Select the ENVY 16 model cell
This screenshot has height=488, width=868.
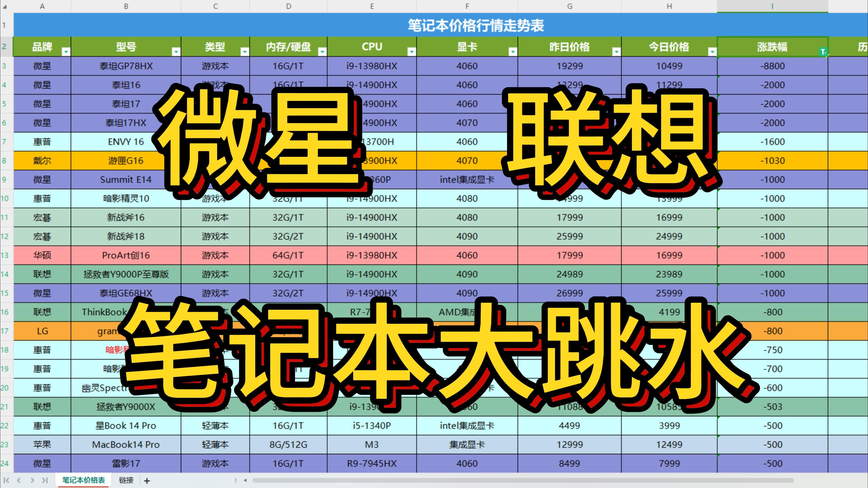(126, 141)
